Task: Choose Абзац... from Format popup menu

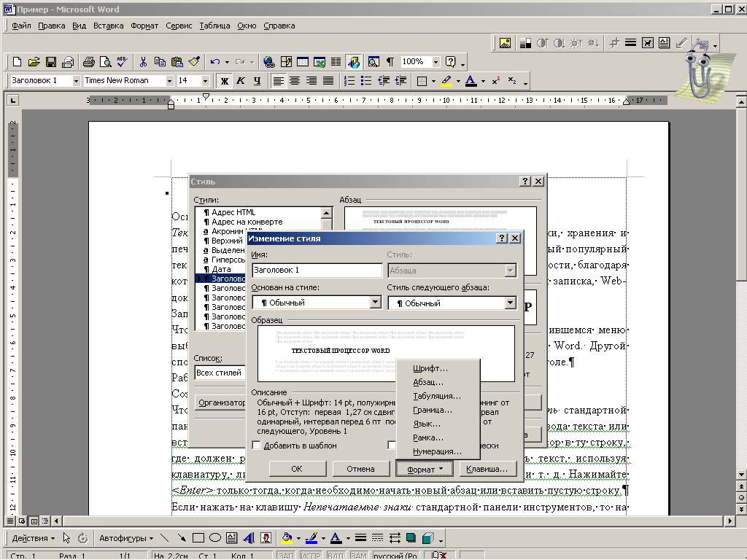Action: pyautogui.click(x=438, y=382)
